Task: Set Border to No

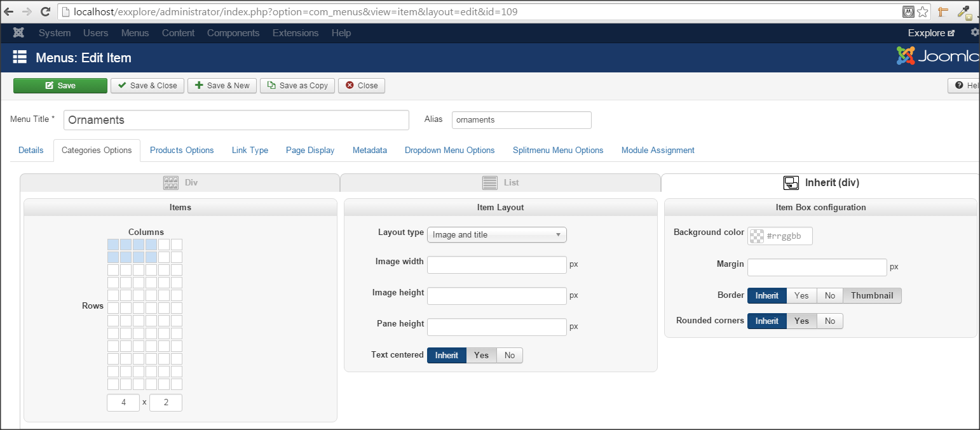Action: click(x=830, y=295)
